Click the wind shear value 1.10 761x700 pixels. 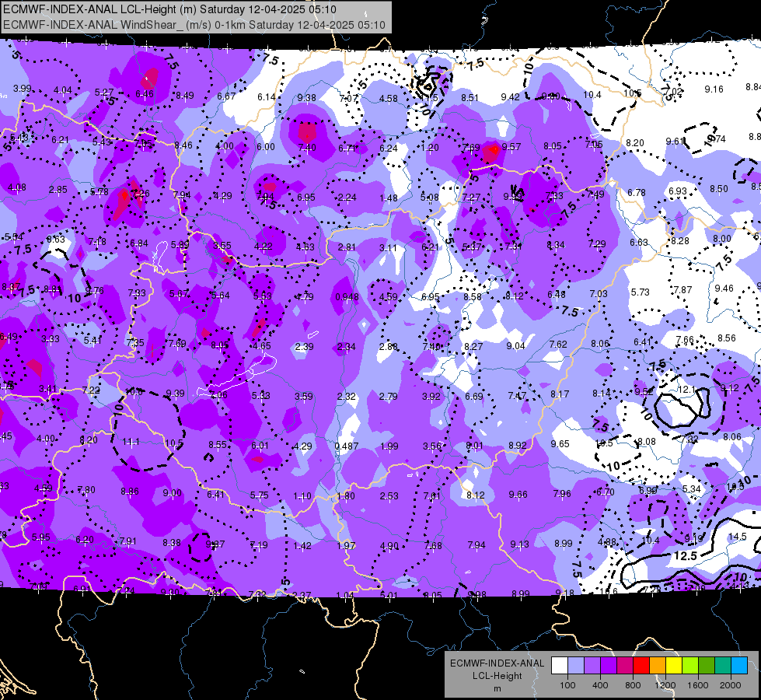point(302,496)
